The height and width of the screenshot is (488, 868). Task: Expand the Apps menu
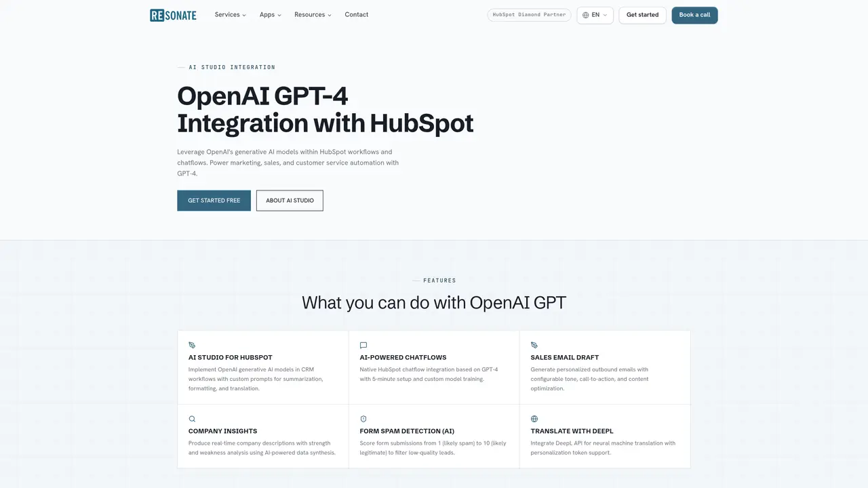pyautogui.click(x=270, y=15)
